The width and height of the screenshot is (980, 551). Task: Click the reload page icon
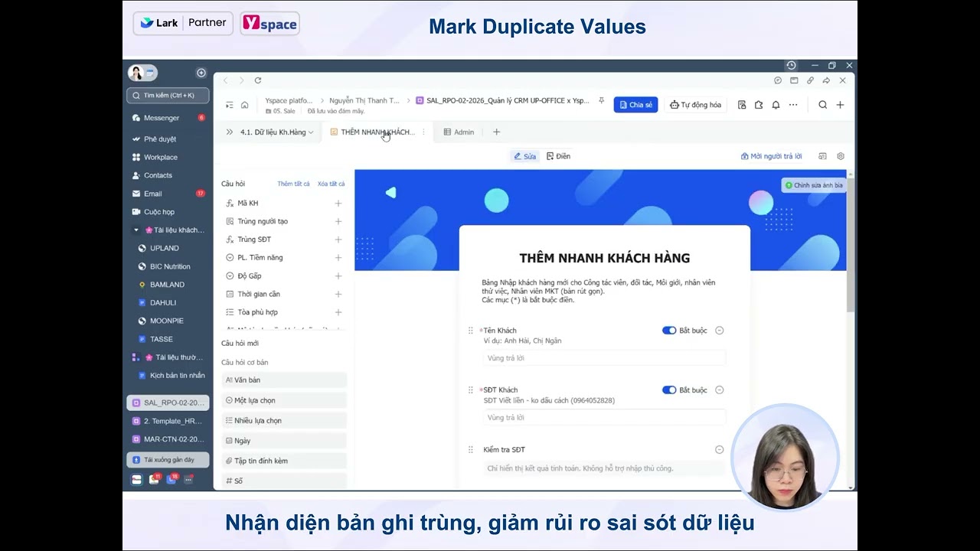click(x=258, y=80)
